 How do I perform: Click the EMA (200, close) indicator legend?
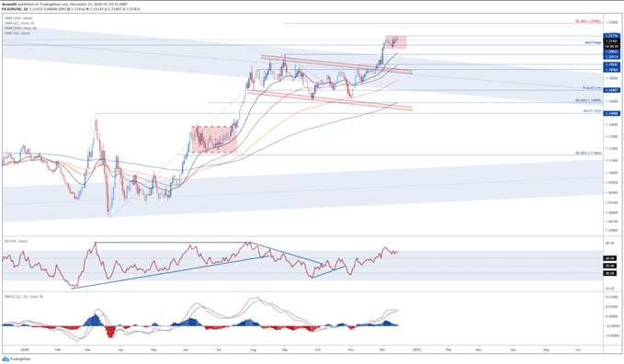pyautogui.click(x=18, y=17)
